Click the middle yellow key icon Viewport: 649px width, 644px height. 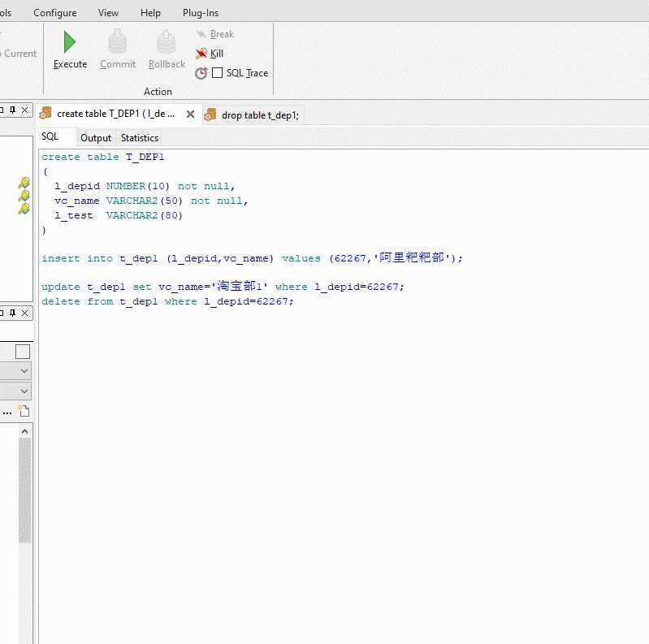pos(24,196)
